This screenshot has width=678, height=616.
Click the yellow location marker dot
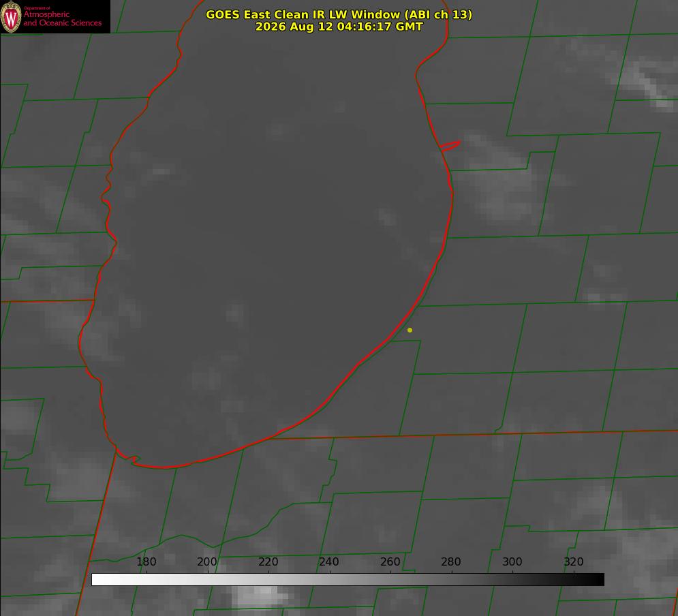coord(410,330)
